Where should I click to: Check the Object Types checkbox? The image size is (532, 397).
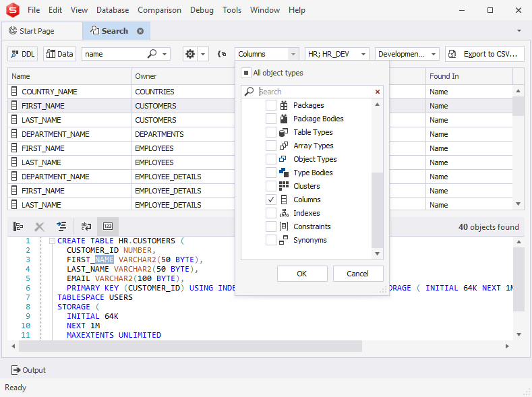(271, 159)
